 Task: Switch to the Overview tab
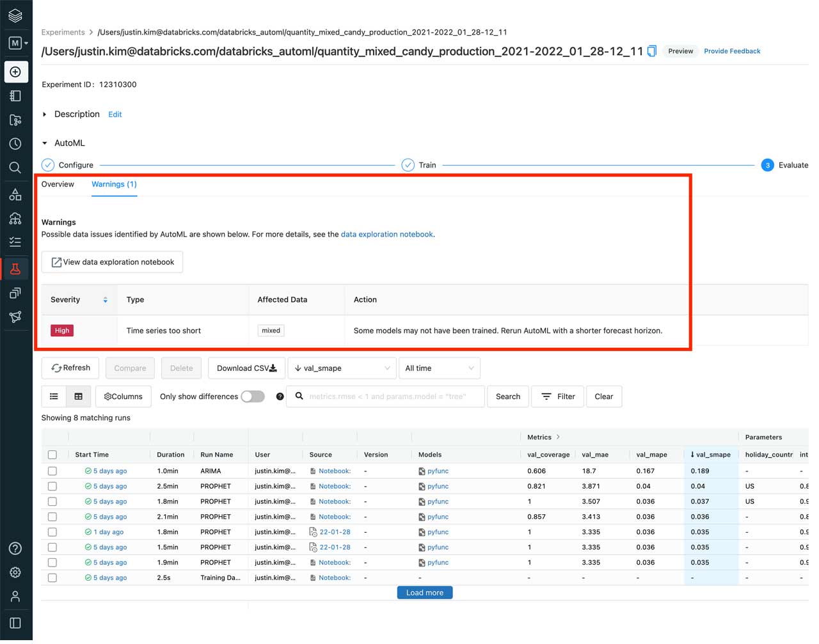tap(58, 184)
